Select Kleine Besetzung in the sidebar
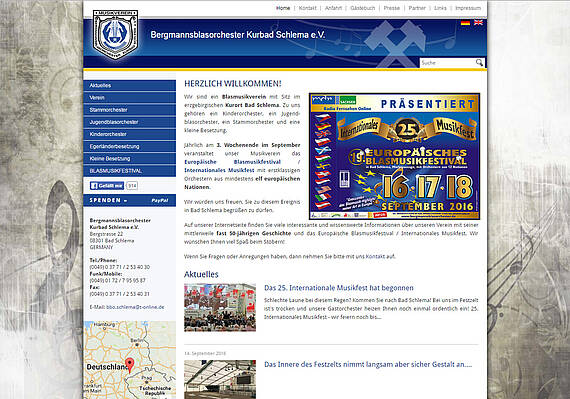The width and height of the screenshot is (570, 399). tap(129, 158)
